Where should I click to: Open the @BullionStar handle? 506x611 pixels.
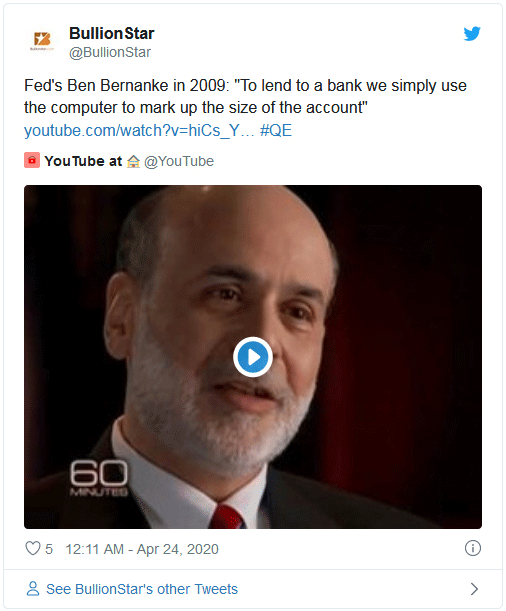110,52
